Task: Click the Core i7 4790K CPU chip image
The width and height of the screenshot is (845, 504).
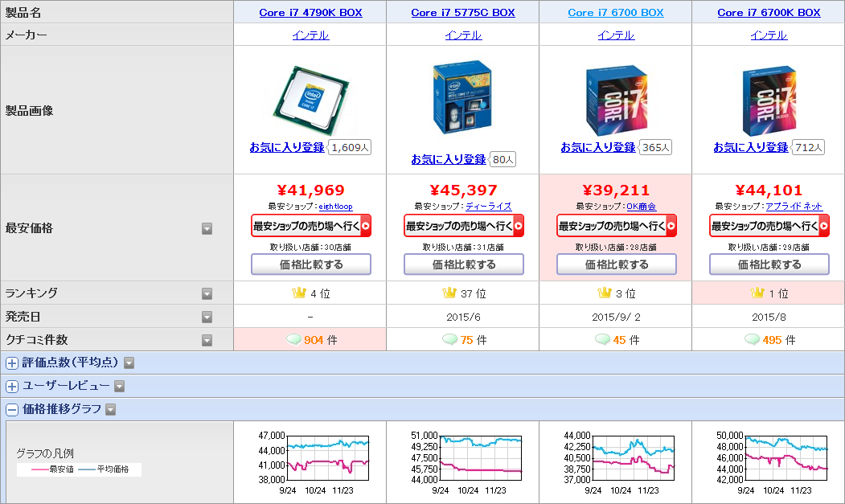Action: [x=311, y=100]
